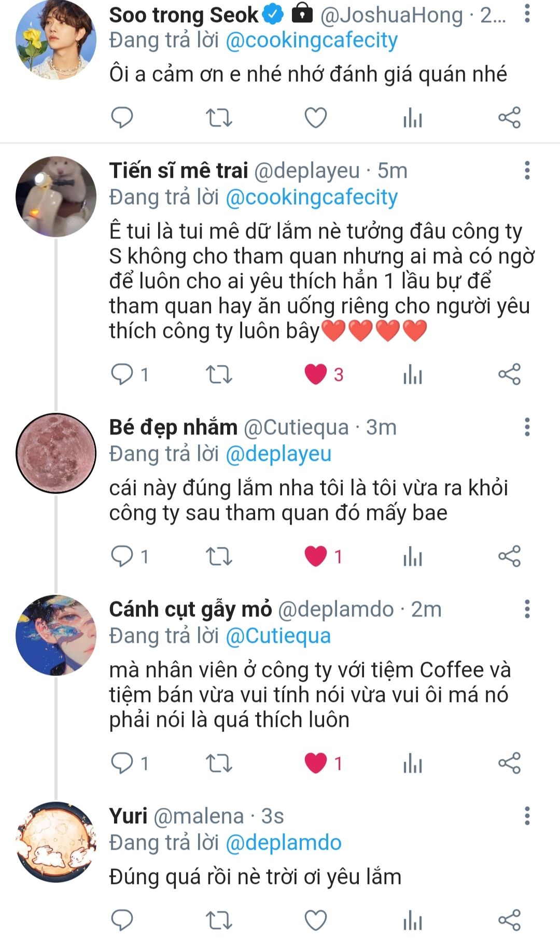The height and width of the screenshot is (939, 560).
Task: Retweet Tiến sĩ mê trai's reply
Action: coord(219,374)
